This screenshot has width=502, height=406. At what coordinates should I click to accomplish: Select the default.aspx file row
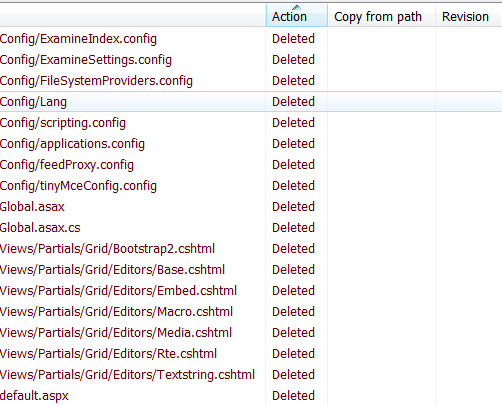pos(251,396)
